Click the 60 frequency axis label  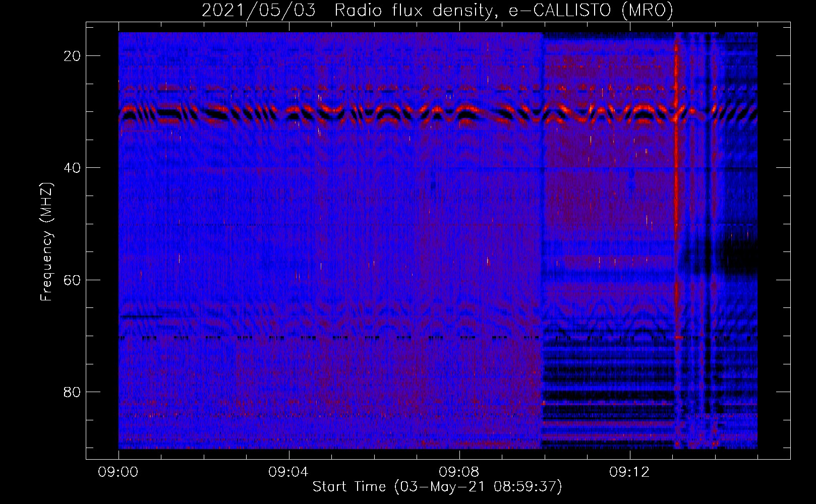point(72,280)
